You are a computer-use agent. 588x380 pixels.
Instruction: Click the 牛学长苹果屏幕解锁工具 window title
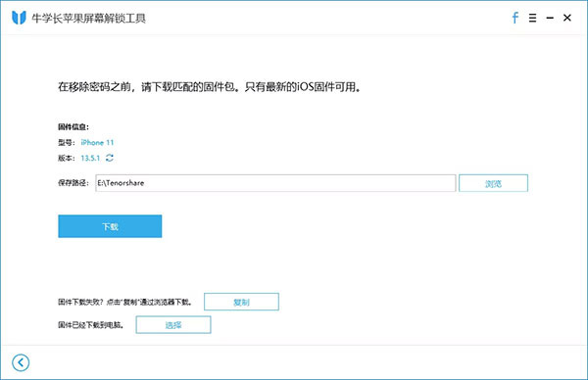point(89,18)
